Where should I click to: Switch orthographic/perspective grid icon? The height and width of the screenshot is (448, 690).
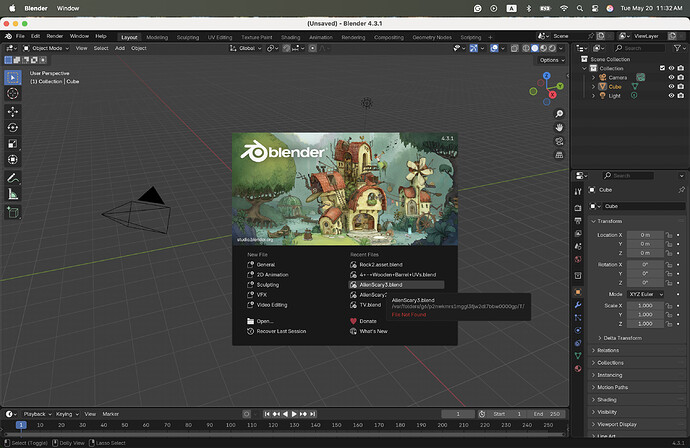tap(559, 155)
